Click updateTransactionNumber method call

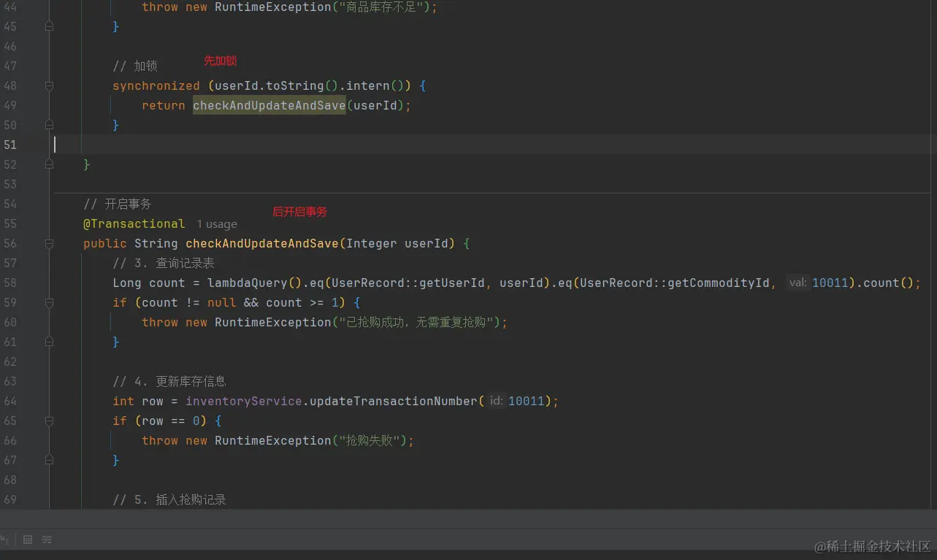[x=394, y=401]
